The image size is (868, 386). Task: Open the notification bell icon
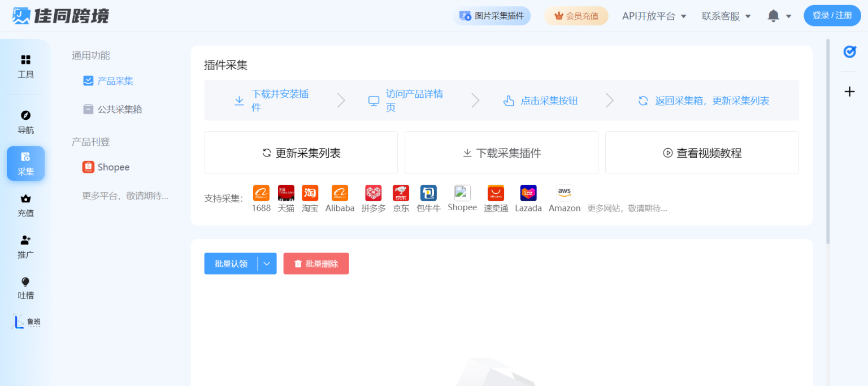pyautogui.click(x=773, y=16)
